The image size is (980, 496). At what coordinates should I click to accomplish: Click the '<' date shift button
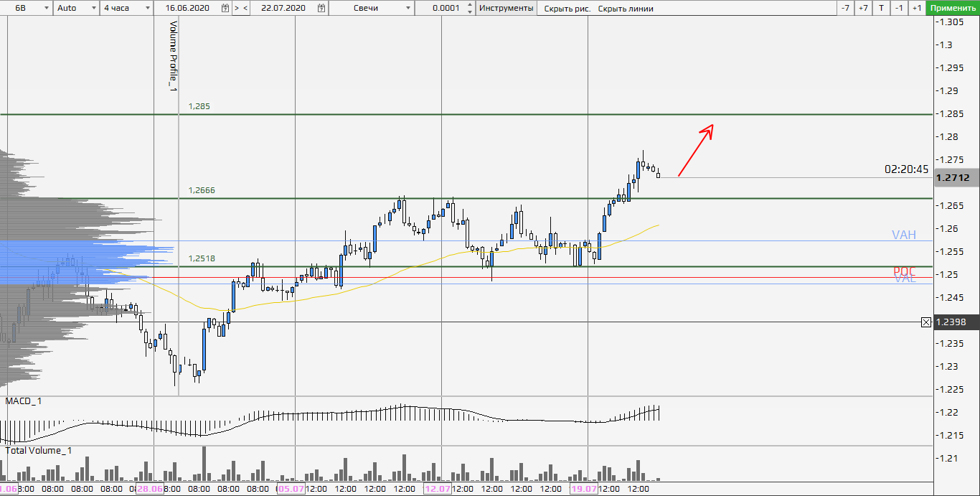[x=245, y=8]
